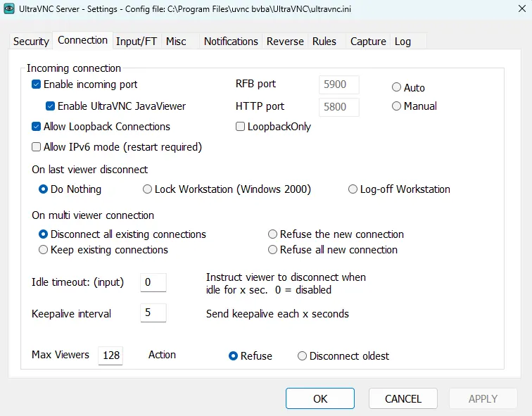Pick Disconnect oldest action radio button
Viewport: 532px width, 416px height.
303,356
